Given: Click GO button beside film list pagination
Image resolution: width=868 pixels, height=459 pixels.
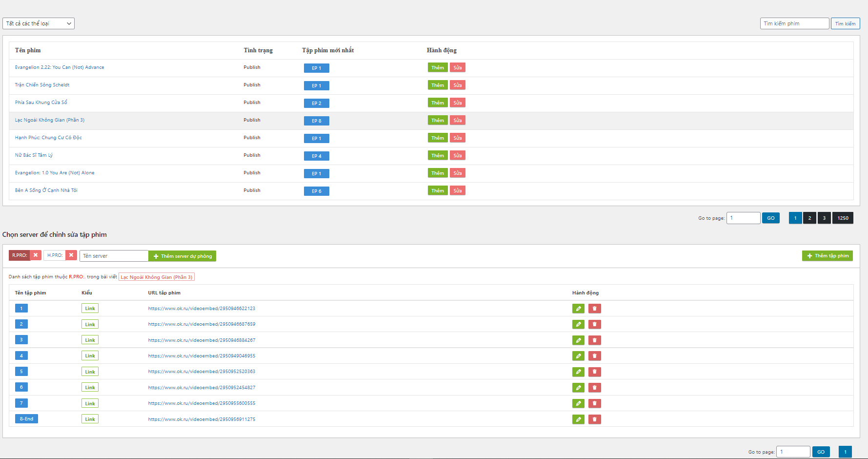Looking at the screenshot, I should (771, 218).
